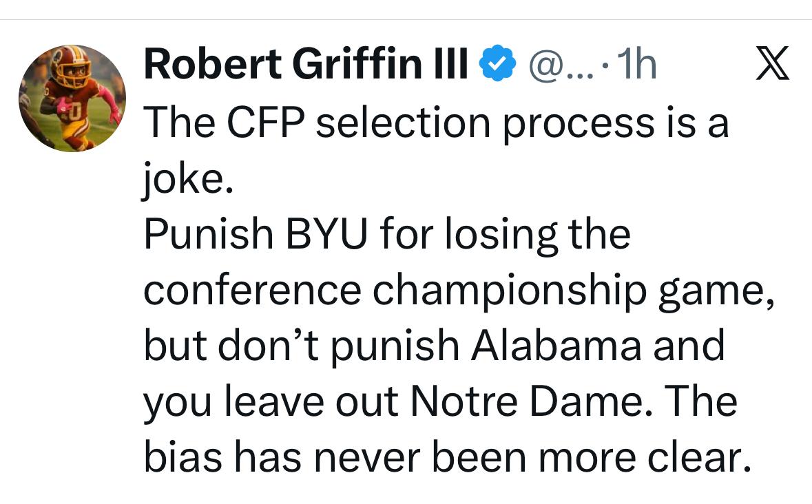Open the Robert Griffin III display name
Viewport: 812px width, 504px height.
[x=306, y=66]
